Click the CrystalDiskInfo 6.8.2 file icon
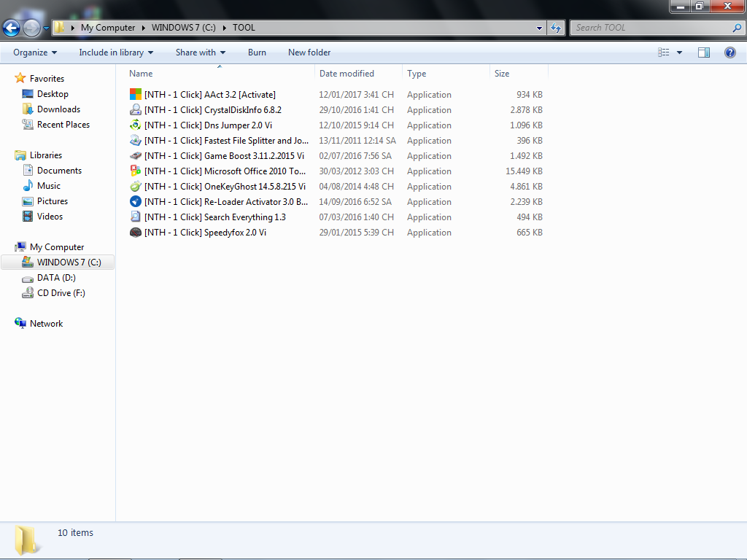Viewport: 747px width, 560px height. [x=136, y=109]
